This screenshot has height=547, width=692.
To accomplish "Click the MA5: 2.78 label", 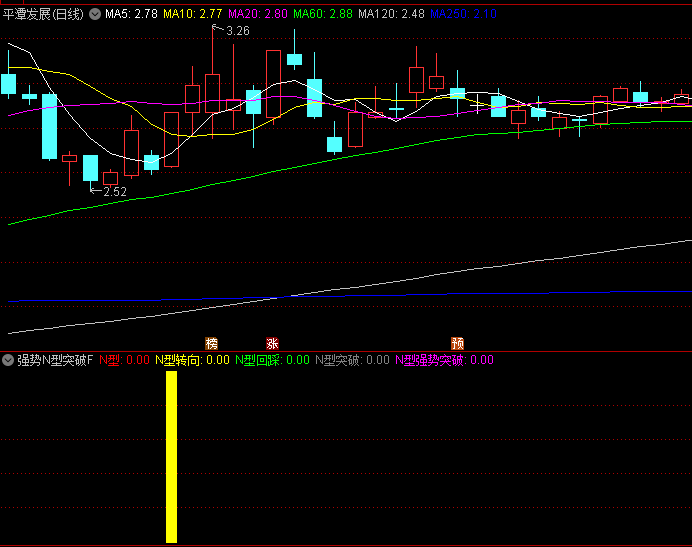I will (x=131, y=14).
